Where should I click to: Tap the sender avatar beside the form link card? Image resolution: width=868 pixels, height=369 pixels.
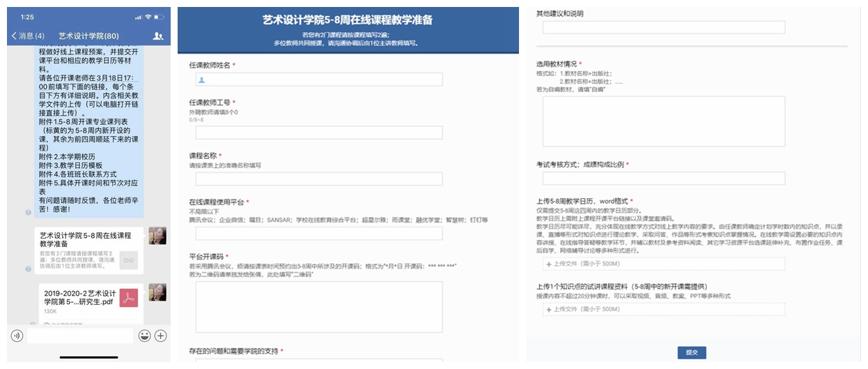[x=157, y=236]
